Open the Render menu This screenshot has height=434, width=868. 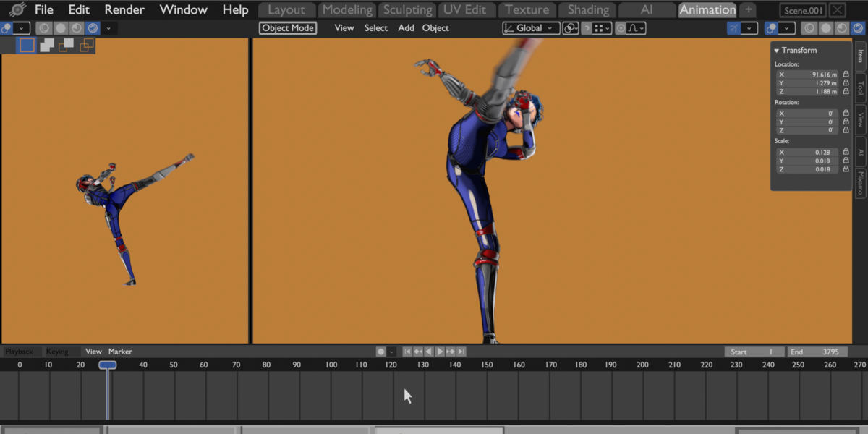[124, 10]
